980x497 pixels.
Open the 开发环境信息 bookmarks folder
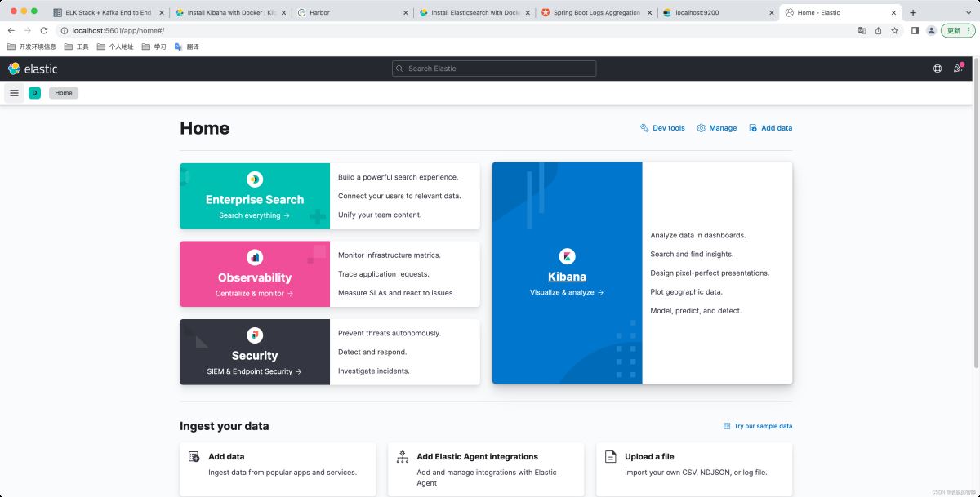point(32,47)
